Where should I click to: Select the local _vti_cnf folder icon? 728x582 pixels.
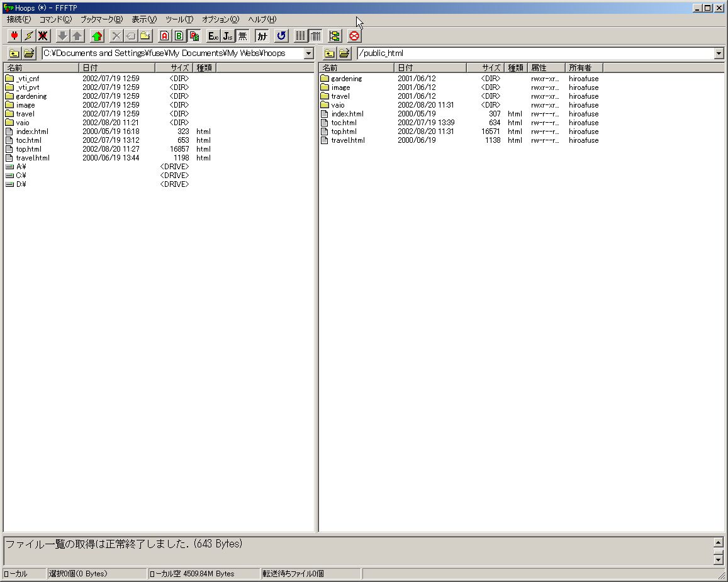click(x=9, y=79)
